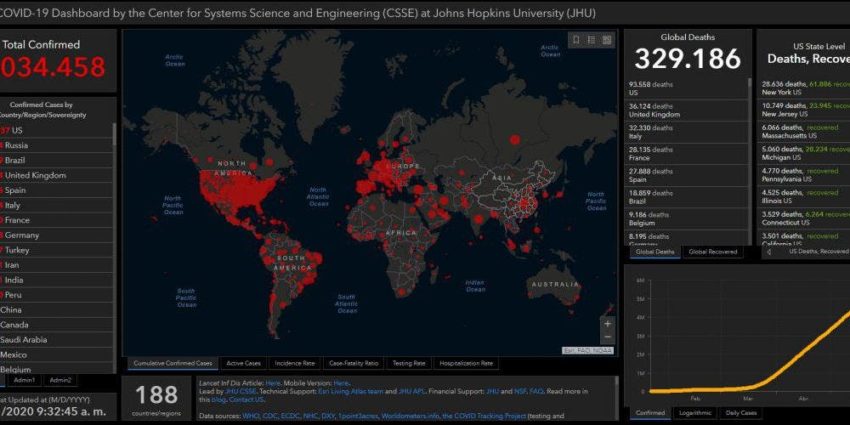Open the map legend list icon
This screenshot has height=425, width=850.
pos(591,40)
